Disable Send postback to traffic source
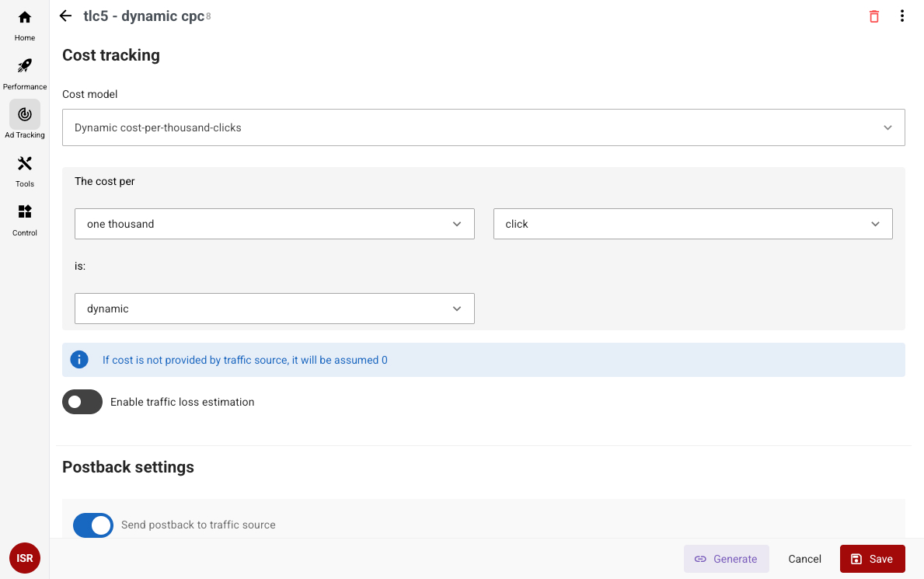 point(93,525)
